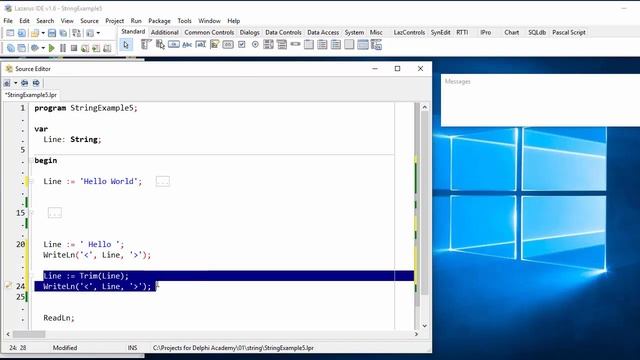Switch to the Pascal Script palette tab
Screen dimensions: 640x360
(569, 32)
